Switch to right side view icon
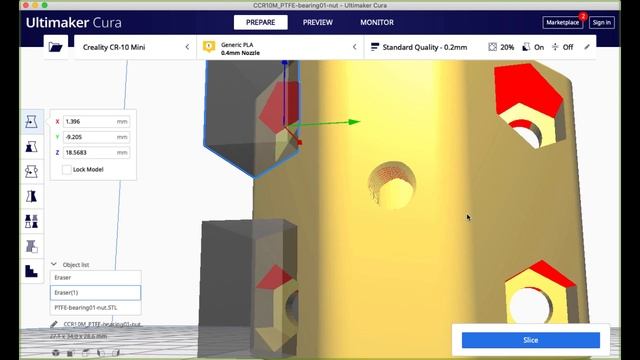Screen dimensions: 640x360 coord(116,352)
